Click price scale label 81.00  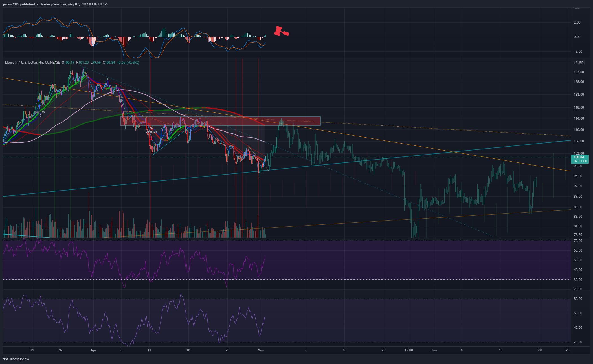click(x=578, y=226)
